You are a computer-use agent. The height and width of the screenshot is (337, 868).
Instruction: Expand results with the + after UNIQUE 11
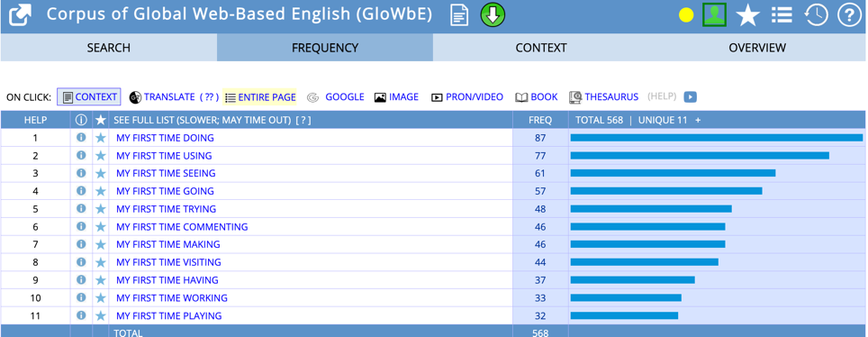tap(698, 120)
